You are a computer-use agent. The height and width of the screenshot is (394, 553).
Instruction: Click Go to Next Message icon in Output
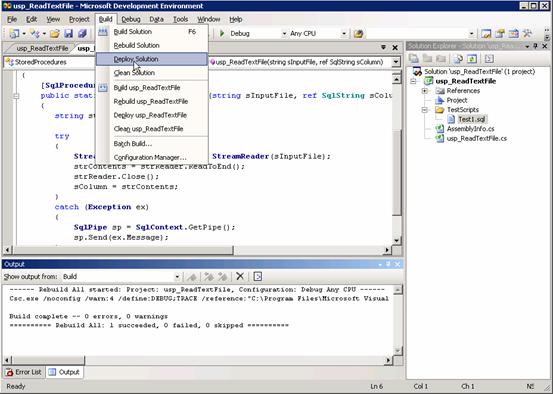[x=222, y=277]
